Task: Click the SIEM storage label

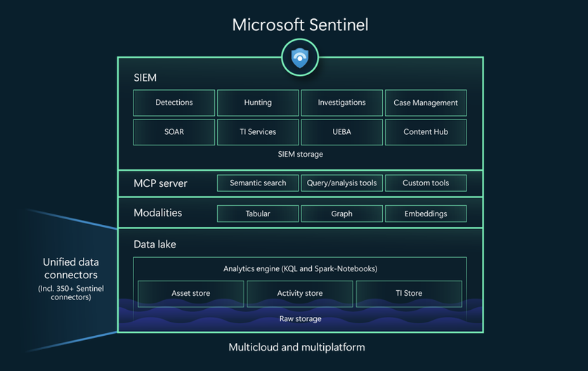Action: (300, 154)
